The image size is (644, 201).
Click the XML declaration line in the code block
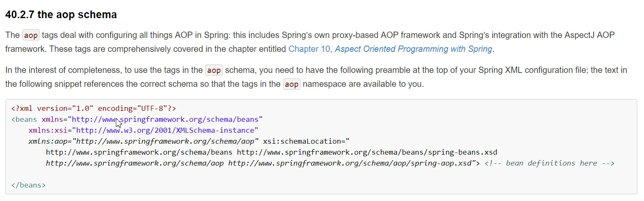(94, 109)
